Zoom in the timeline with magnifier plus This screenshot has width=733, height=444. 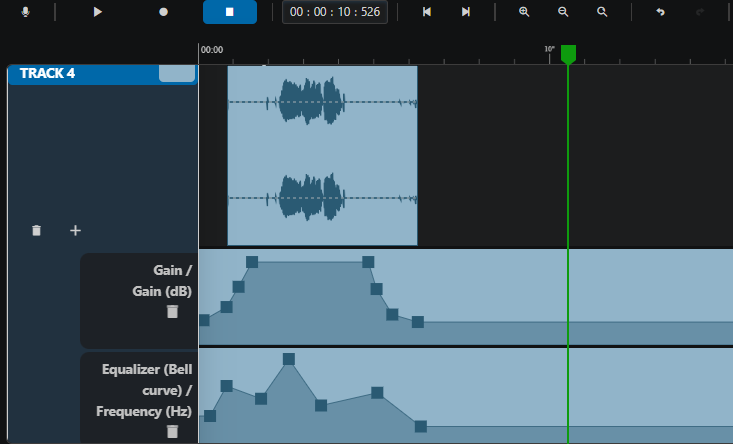click(524, 12)
